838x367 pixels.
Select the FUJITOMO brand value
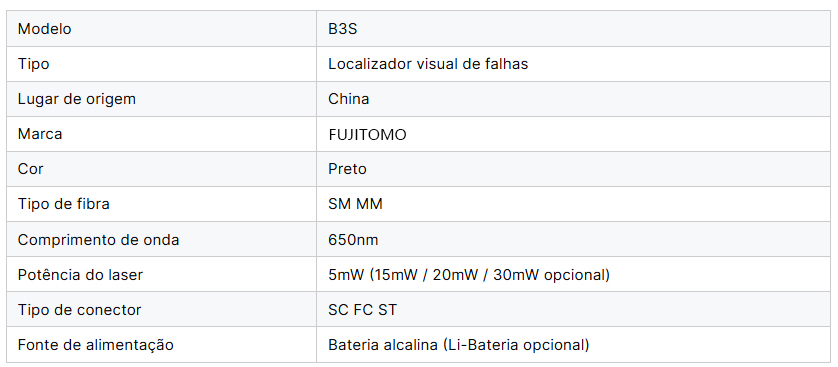(x=367, y=135)
